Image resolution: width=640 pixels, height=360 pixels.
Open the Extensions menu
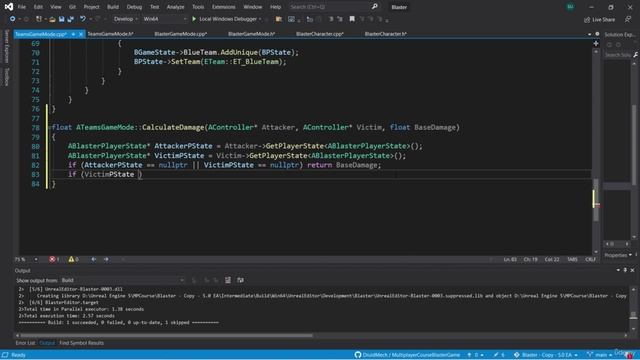[x=224, y=7]
